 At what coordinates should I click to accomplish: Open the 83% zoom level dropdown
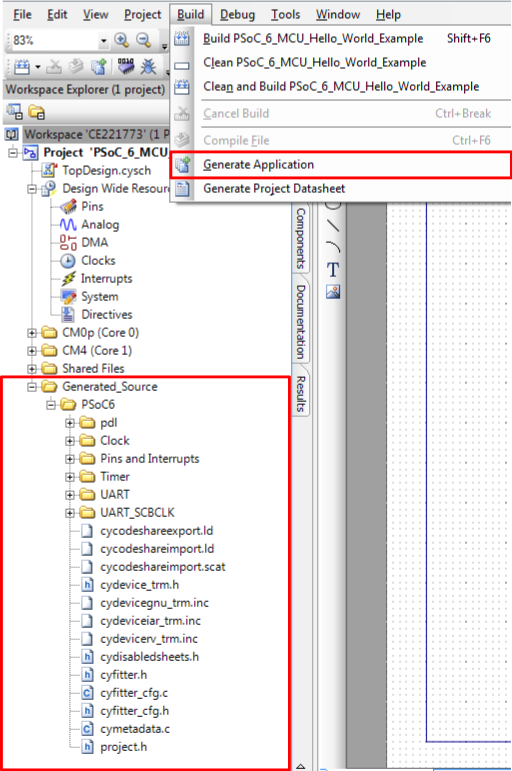pyautogui.click(x=103, y=41)
